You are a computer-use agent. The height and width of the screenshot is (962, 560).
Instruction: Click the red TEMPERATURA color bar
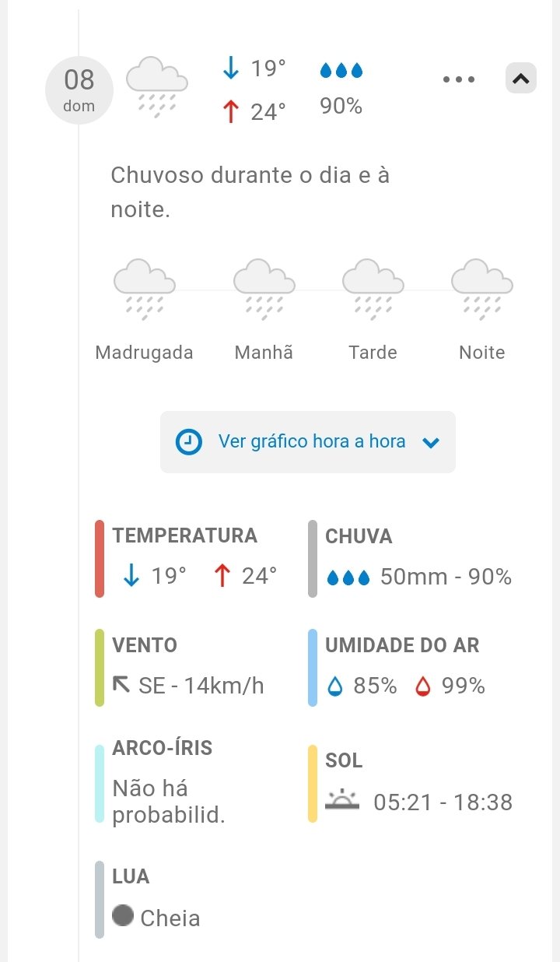point(100,558)
